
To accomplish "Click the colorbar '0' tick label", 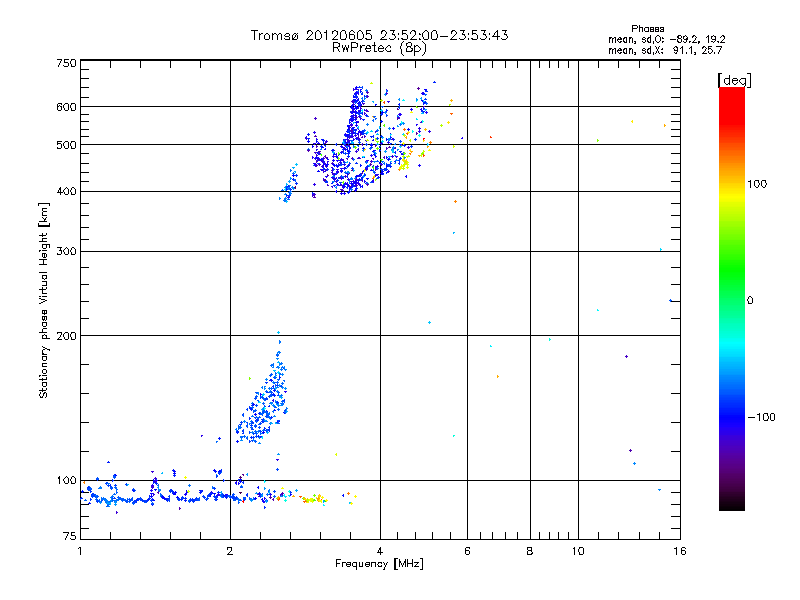I will (x=750, y=301).
